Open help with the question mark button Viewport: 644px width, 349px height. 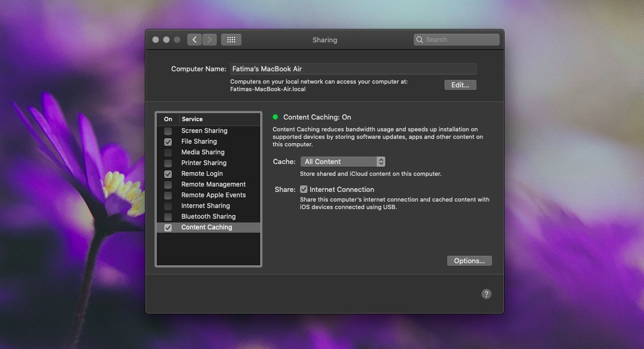coord(486,294)
